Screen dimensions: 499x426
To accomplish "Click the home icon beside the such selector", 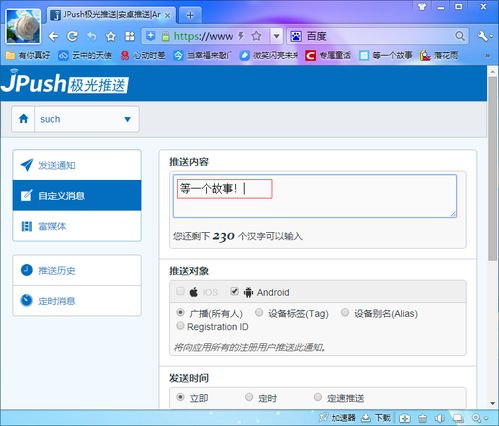I will (23, 119).
